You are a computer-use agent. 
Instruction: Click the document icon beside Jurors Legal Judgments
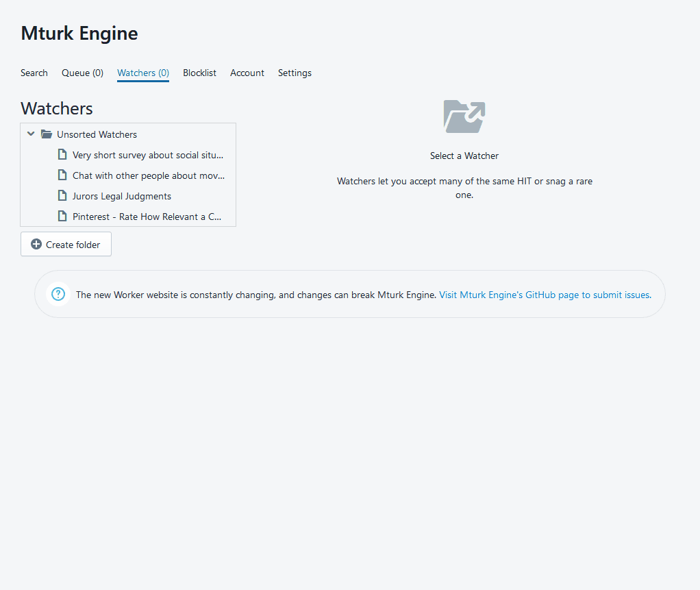62,195
